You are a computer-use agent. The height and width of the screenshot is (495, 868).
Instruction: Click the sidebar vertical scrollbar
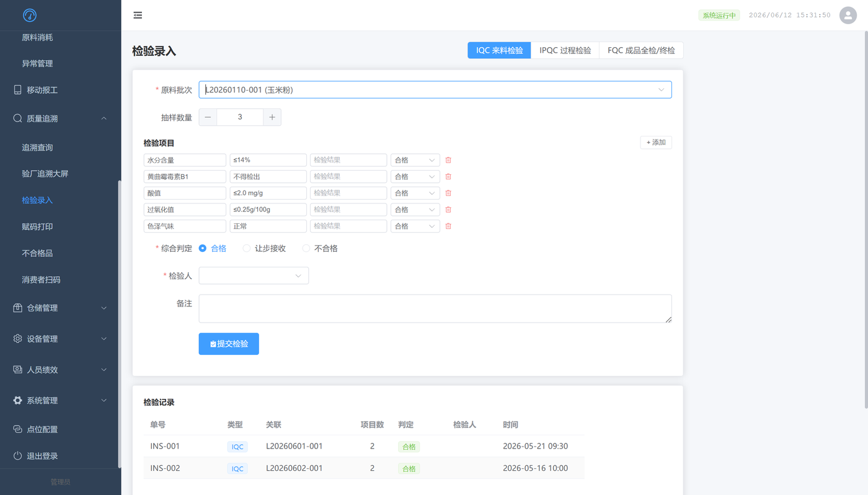[119, 323]
